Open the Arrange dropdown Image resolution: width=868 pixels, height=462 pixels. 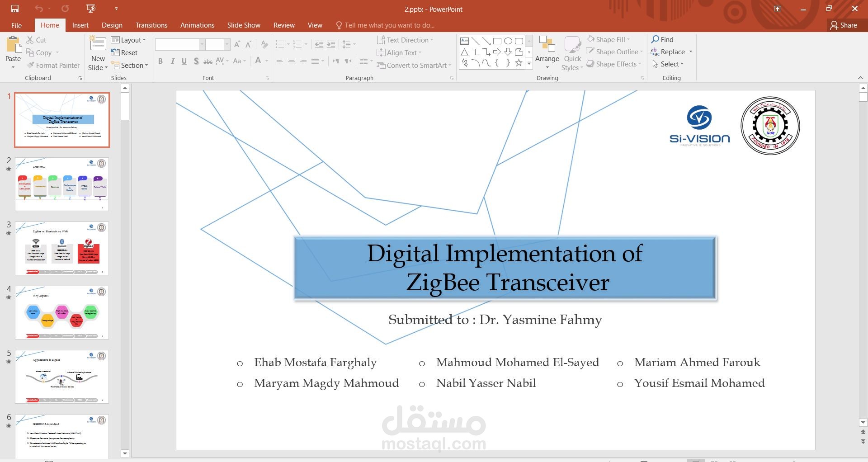point(547,53)
